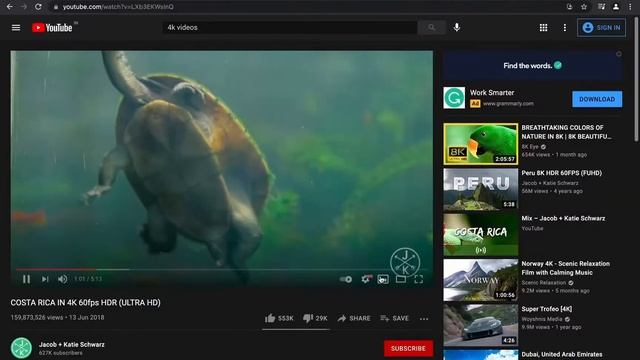Open Super Trofeo 4K thumbnail
The width and height of the screenshot is (640, 360).
point(480,325)
